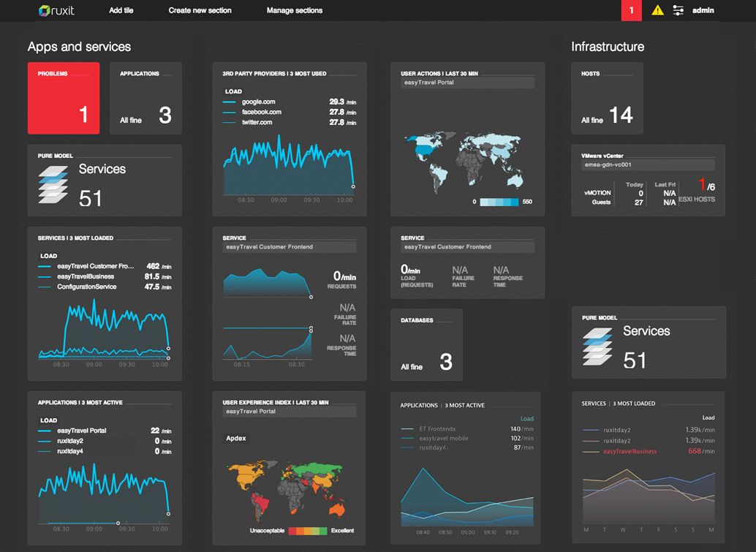Open the settings sliders icon

click(x=678, y=10)
